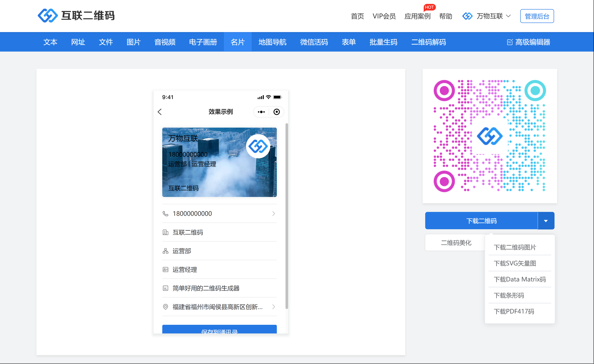The width and height of the screenshot is (594, 364).
Task: Click the 互联二维码 site logo
Action: point(76,16)
